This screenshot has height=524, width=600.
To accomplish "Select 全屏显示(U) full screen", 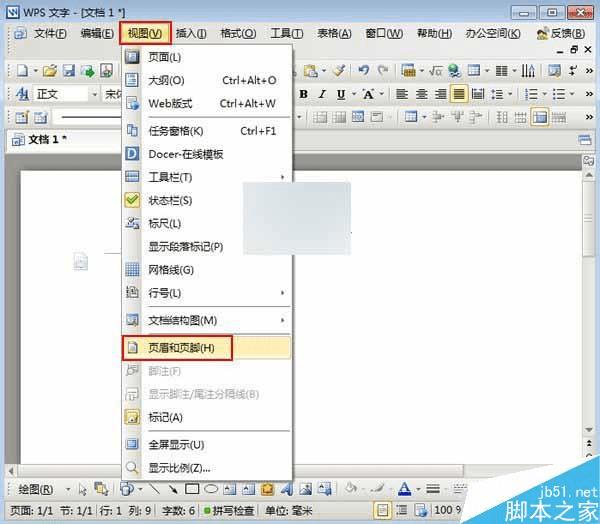I will pyautogui.click(x=208, y=444).
